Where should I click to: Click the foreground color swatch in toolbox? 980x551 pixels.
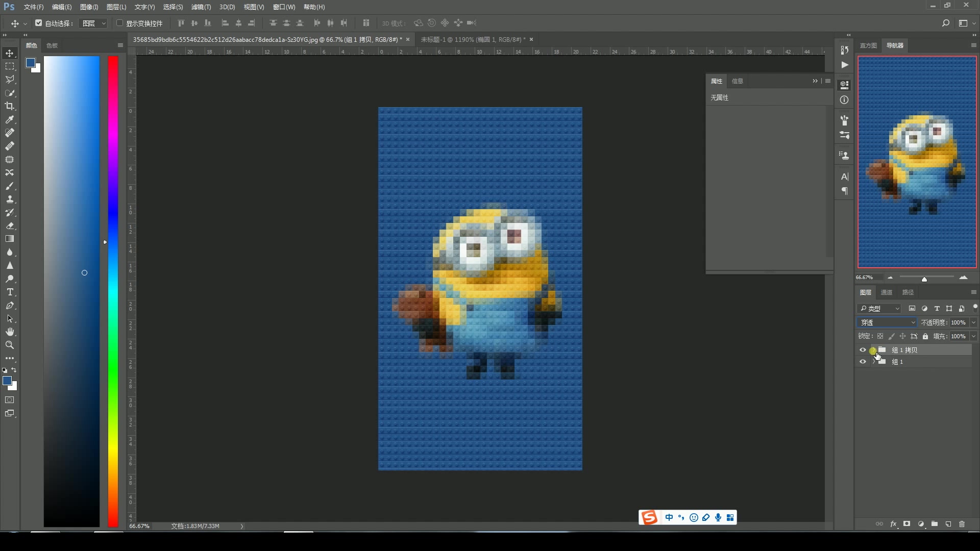(7, 381)
